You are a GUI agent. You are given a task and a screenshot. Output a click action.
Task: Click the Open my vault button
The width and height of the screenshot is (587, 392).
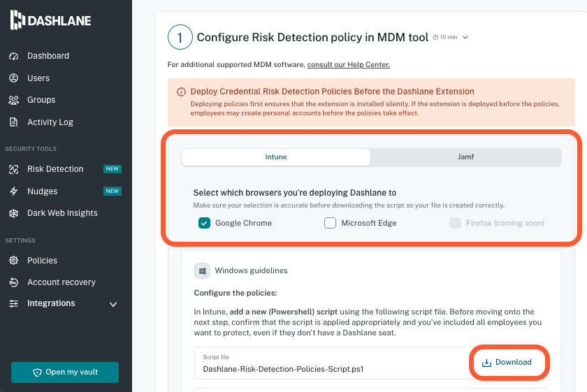(65, 372)
